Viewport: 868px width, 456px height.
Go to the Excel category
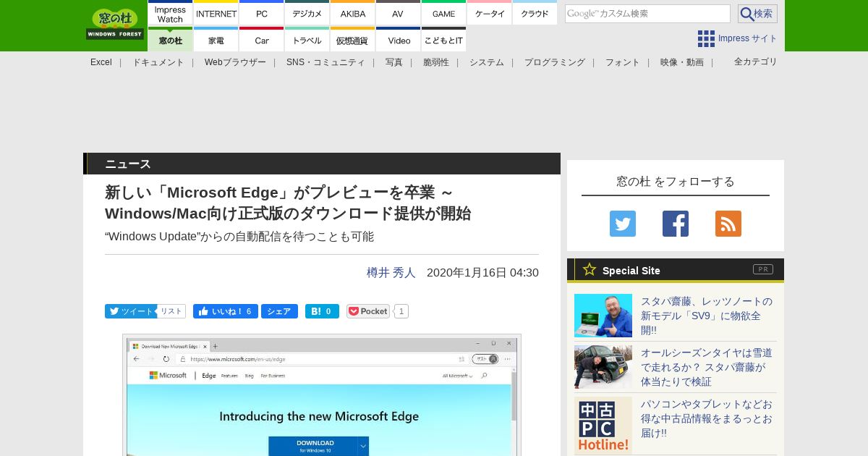coord(101,62)
